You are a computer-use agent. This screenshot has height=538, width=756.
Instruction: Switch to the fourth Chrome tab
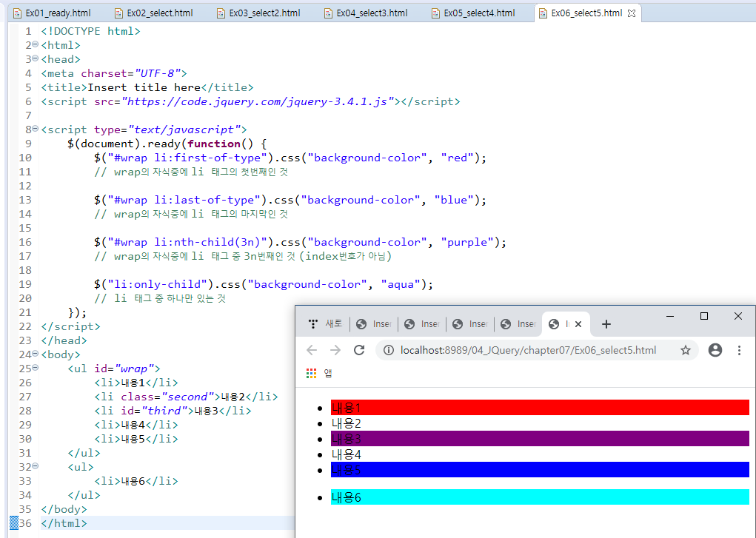coord(470,324)
